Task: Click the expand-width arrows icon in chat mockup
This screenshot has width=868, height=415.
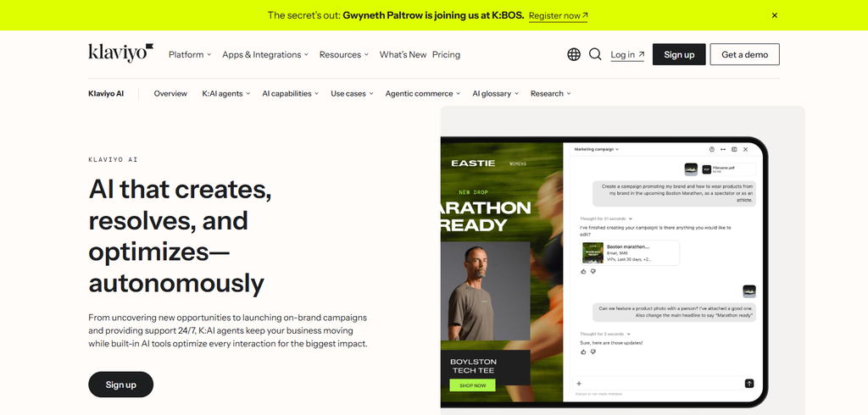Action: (x=723, y=149)
